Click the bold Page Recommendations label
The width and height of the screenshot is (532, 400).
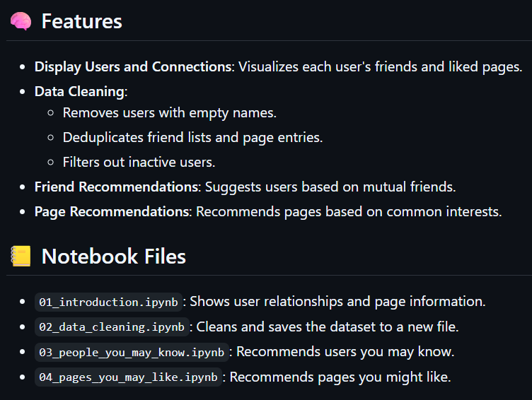click(112, 212)
